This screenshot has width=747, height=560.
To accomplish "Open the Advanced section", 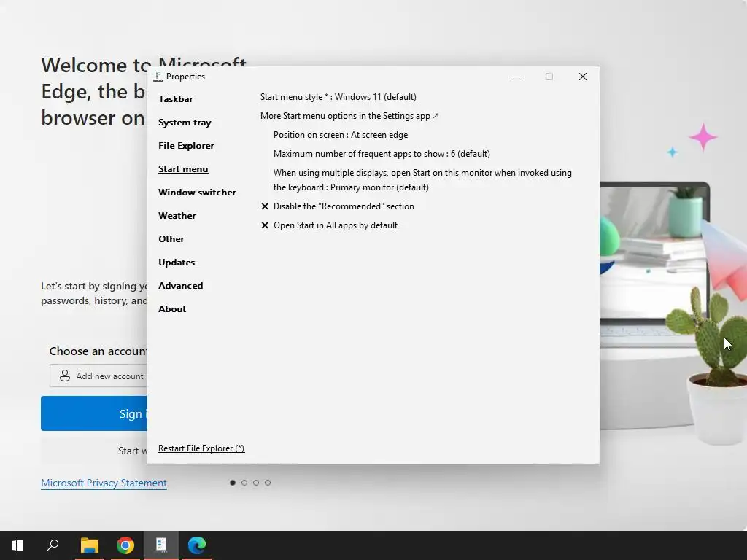I will pyautogui.click(x=181, y=286).
